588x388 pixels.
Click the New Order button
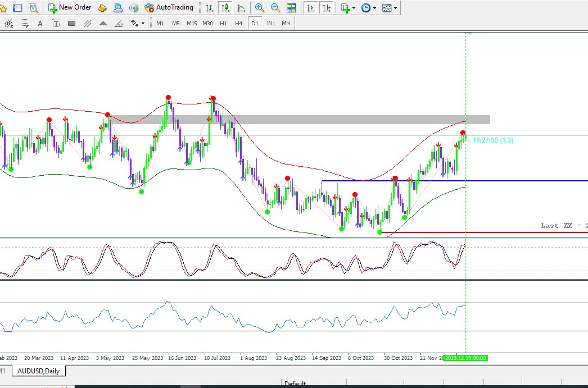click(69, 8)
